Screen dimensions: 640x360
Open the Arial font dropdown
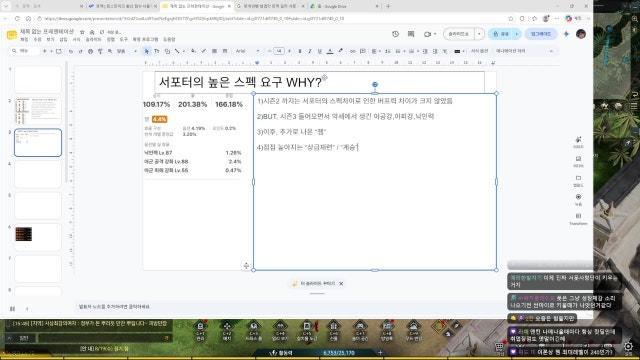[x=247, y=51]
